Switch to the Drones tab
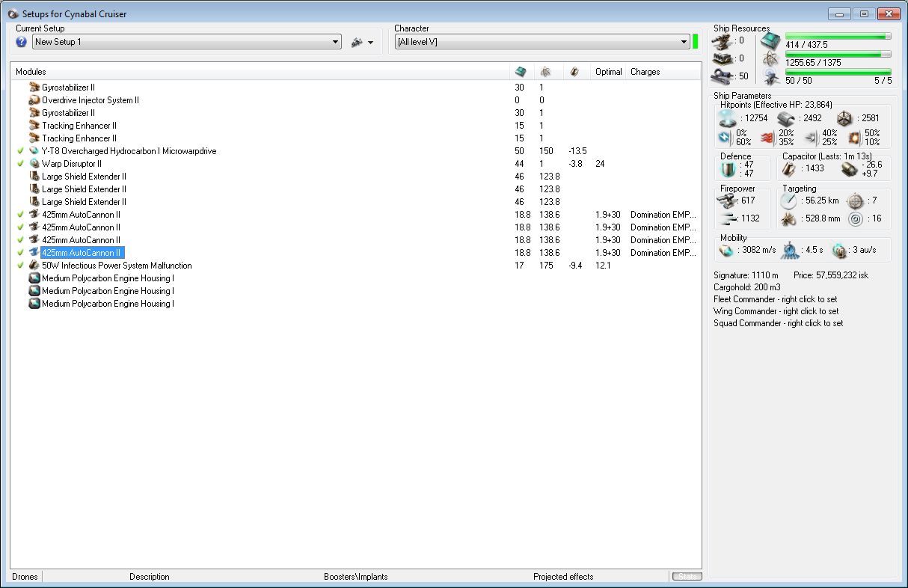908x588 pixels. pyautogui.click(x=25, y=577)
